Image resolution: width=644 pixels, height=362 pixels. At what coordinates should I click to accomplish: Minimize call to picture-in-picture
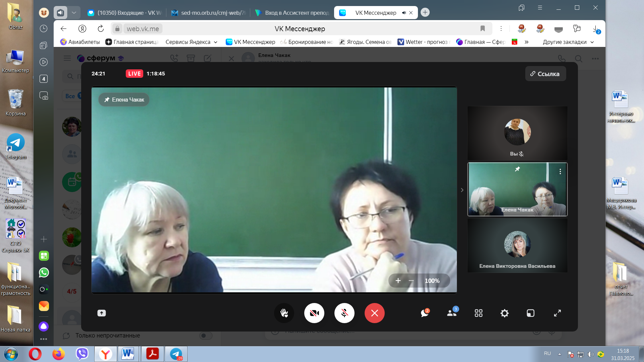(531, 313)
